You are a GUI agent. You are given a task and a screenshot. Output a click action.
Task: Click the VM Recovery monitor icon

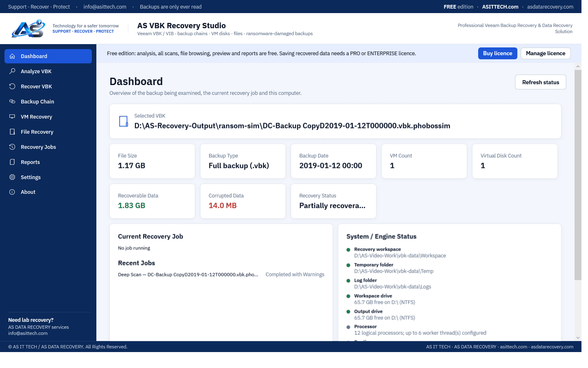[x=12, y=117]
